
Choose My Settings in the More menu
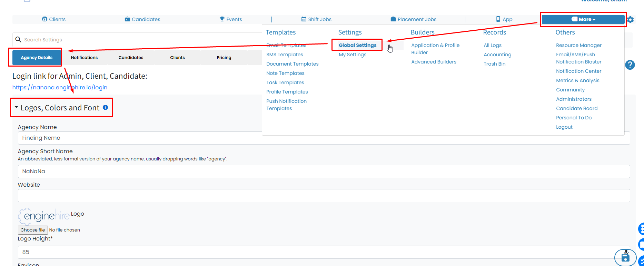tap(353, 55)
